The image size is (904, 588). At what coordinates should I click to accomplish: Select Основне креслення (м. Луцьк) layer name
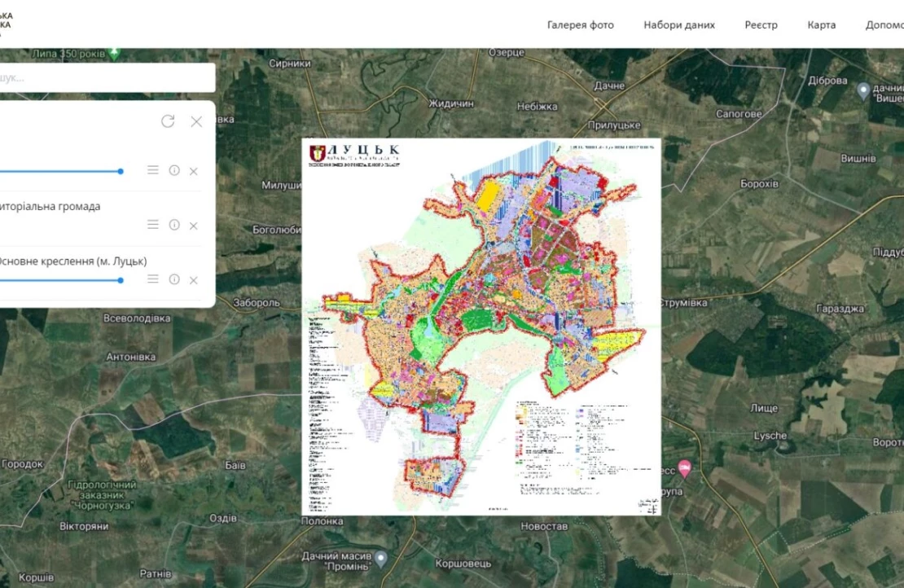[72, 261]
